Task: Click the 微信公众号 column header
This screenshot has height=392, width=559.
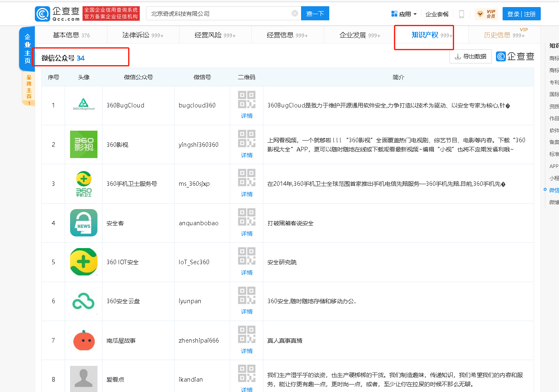Action: [139, 77]
